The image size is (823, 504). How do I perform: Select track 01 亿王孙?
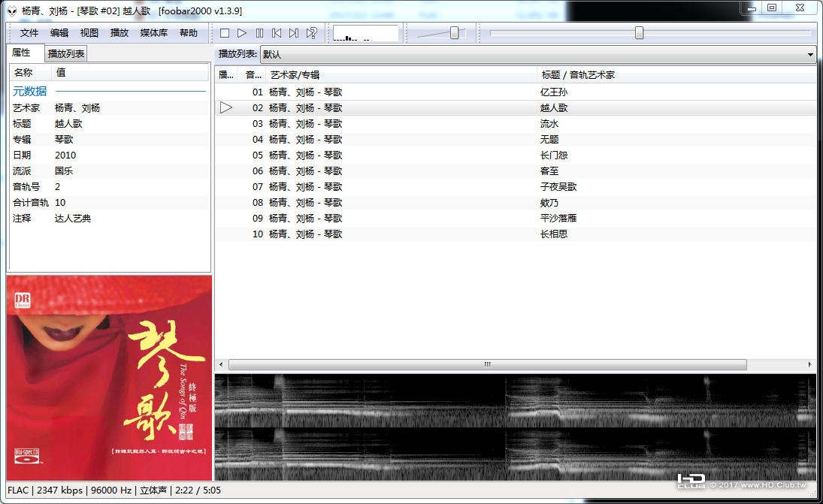point(516,92)
